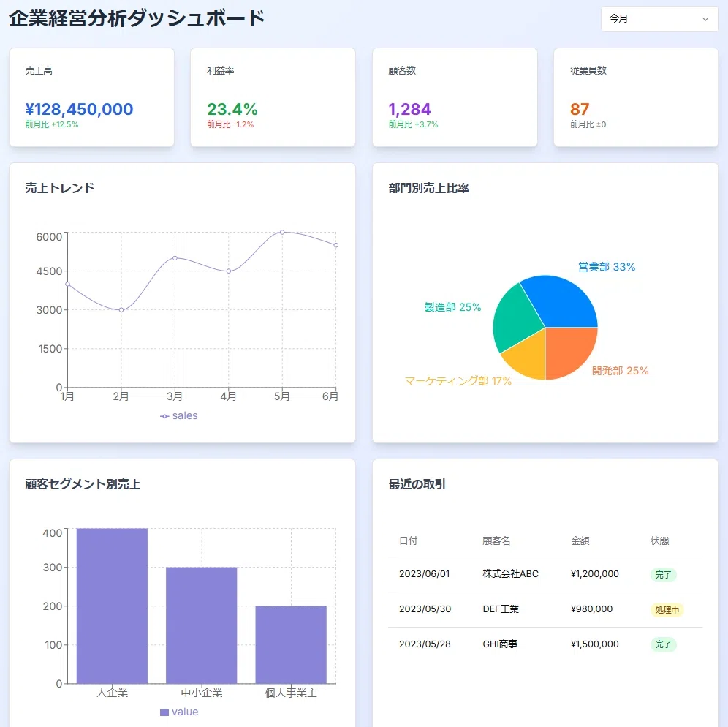Click the 状態 column header
728x727 pixels.
(x=659, y=540)
